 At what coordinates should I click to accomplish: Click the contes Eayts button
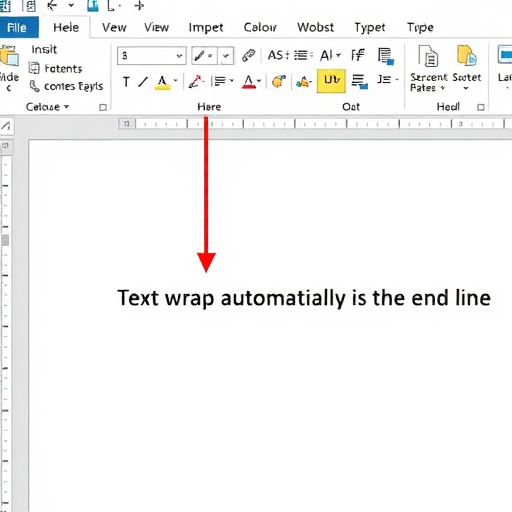pyautogui.click(x=66, y=86)
